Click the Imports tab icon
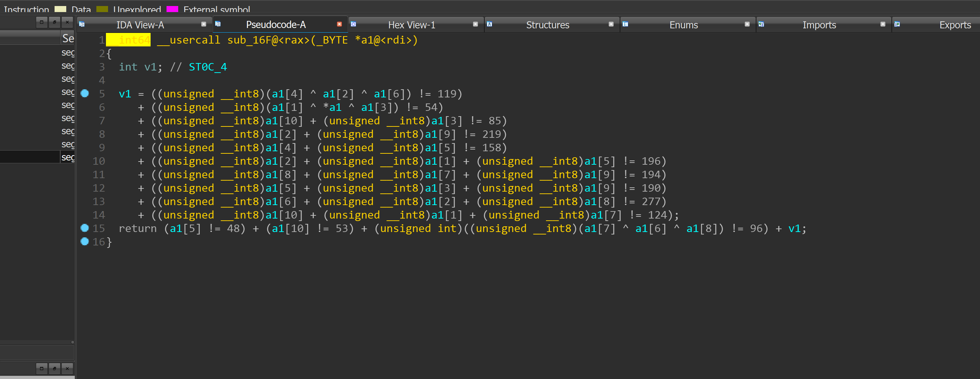The width and height of the screenshot is (980, 379). [x=761, y=24]
